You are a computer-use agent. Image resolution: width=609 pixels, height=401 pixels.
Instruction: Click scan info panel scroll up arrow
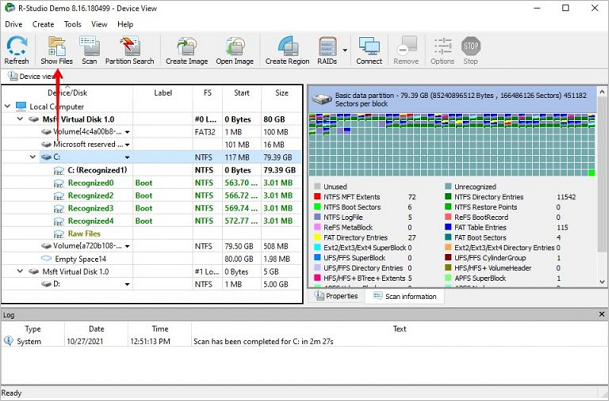pyautogui.click(x=602, y=92)
